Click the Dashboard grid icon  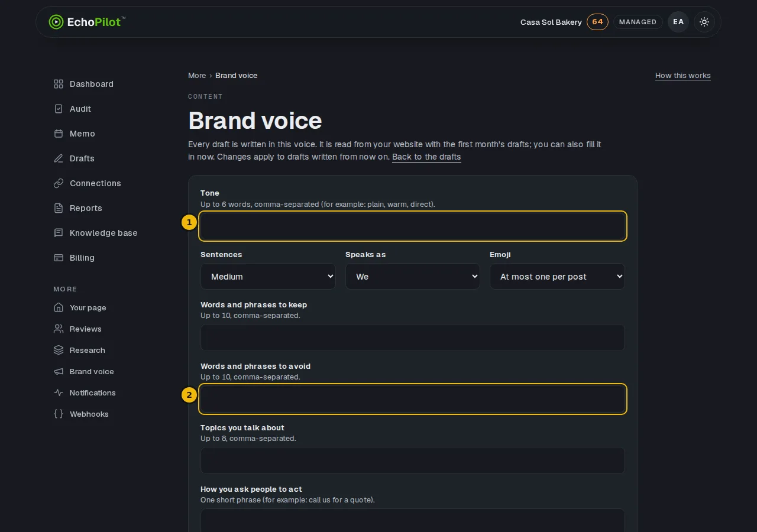59,84
